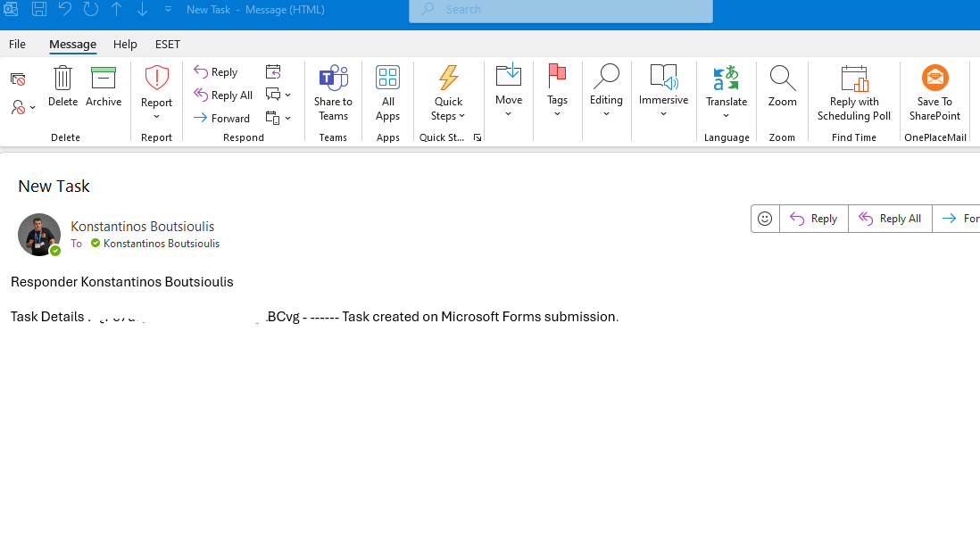The height and width of the screenshot is (539, 980).
Task: Open the Immersive reader dropdown
Action: pos(663,91)
